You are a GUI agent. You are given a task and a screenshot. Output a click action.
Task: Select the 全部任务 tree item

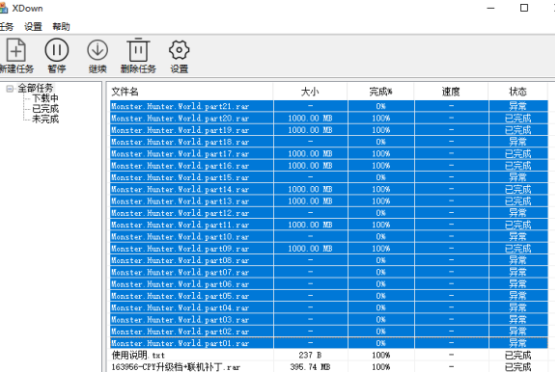click(35, 88)
